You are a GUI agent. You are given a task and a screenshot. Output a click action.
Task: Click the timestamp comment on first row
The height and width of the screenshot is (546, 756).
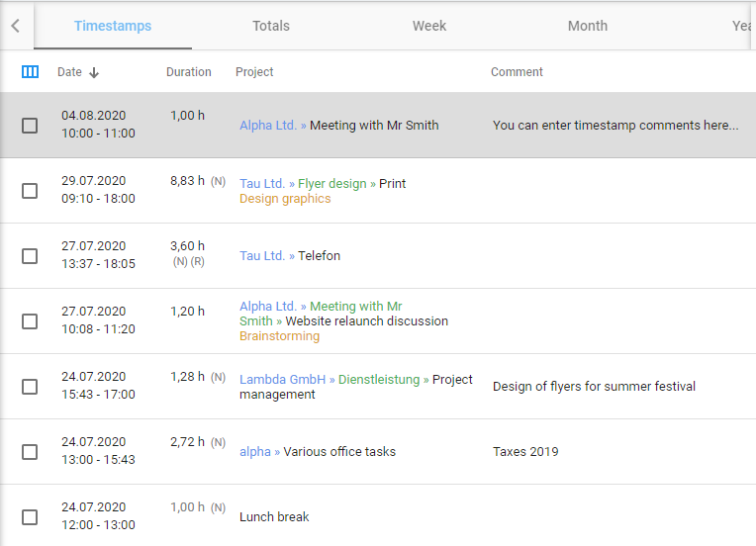pyautogui.click(x=615, y=126)
